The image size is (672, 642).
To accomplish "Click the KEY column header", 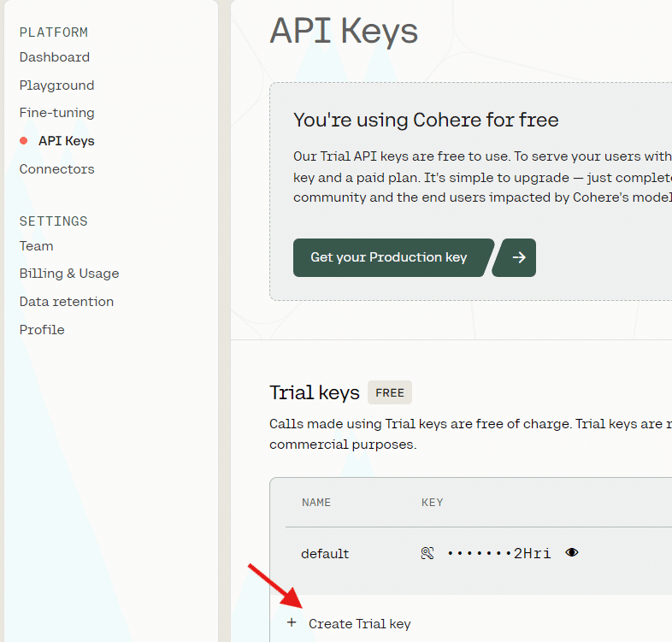I will (x=432, y=503).
